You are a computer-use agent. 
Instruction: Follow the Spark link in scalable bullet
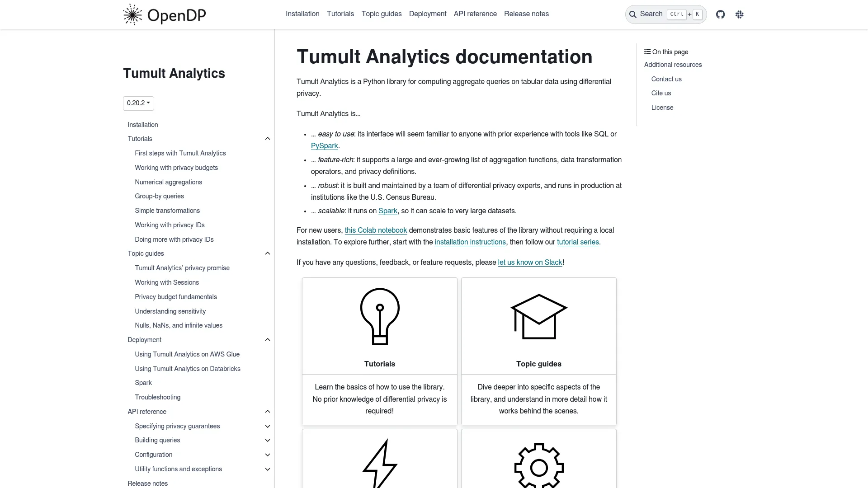[388, 211]
